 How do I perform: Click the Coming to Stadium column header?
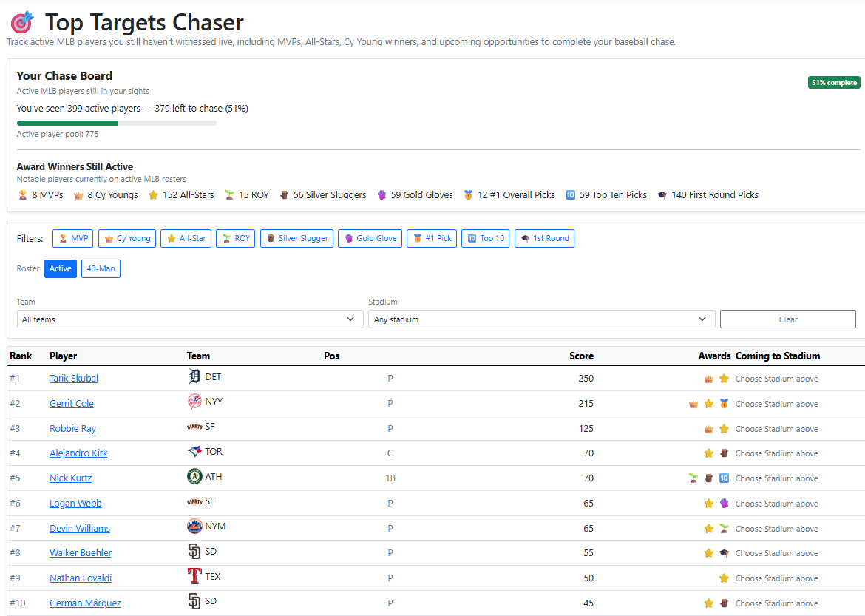[x=778, y=356]
